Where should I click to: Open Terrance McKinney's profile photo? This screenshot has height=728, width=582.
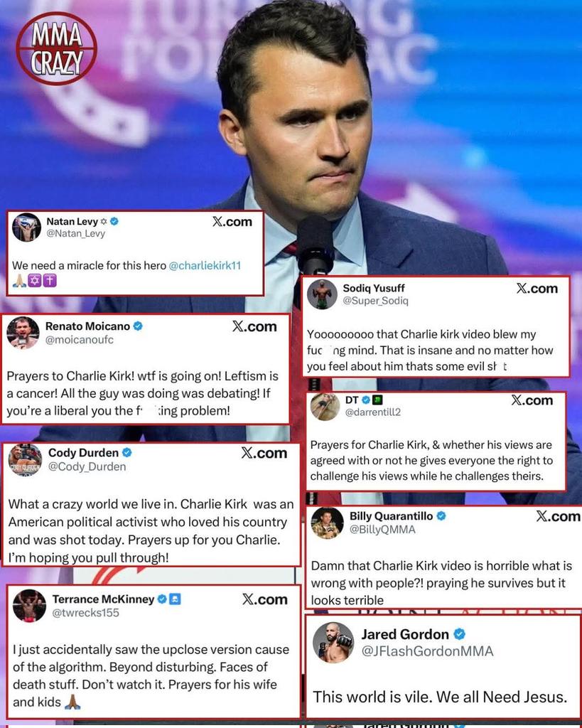(x=29, y=606)
